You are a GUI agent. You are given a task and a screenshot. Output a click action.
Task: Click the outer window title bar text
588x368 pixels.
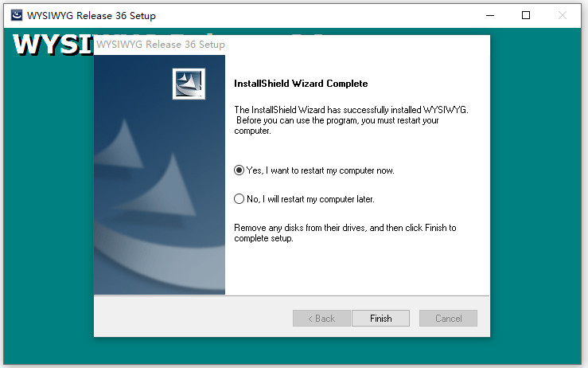tap(92, 15)
